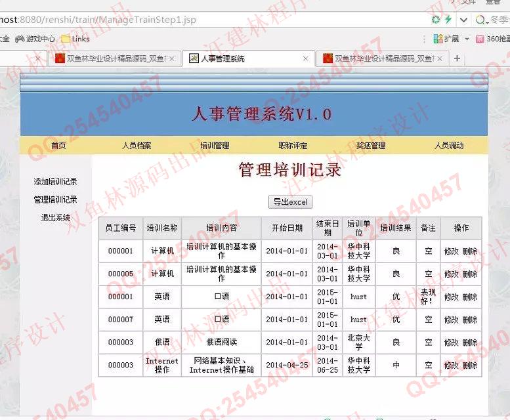This screenshot has width=510, height=420.
Task: Click 删除 for employee 000001 英语 row
Action: point(470,297)
